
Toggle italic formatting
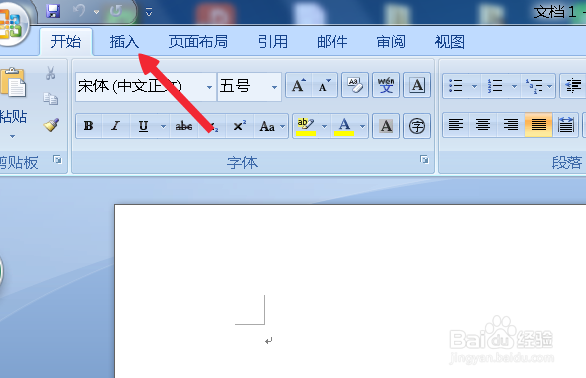click(x=116, y=126)
